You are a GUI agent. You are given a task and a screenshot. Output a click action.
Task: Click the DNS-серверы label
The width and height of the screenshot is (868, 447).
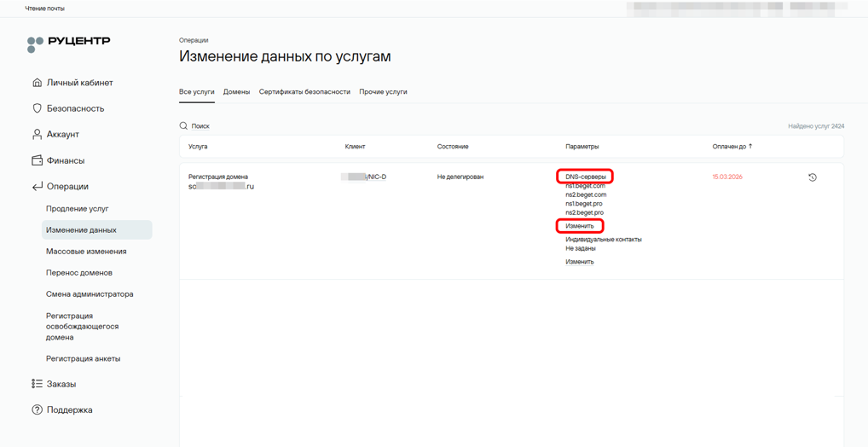pos(586,177)
